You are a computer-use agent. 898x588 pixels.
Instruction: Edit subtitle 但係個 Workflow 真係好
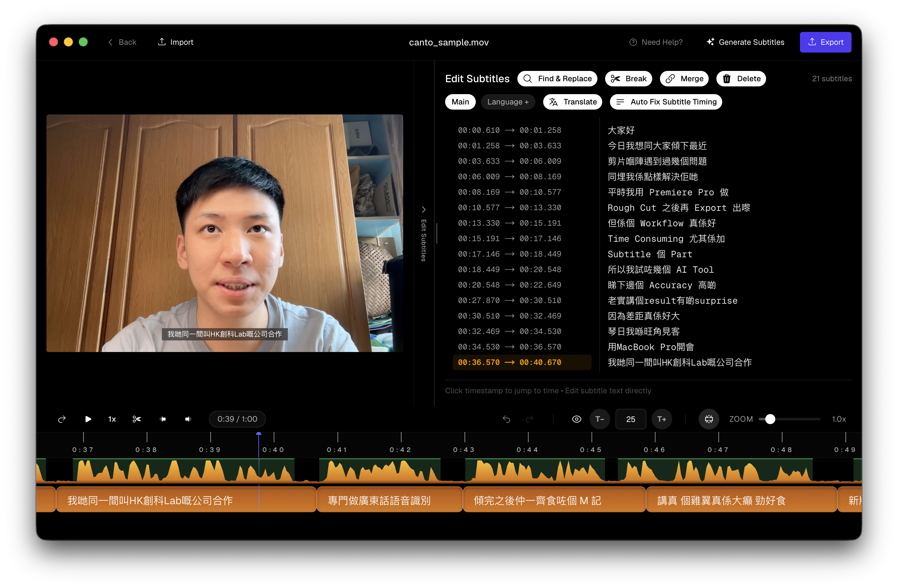[x=662, y=223]
